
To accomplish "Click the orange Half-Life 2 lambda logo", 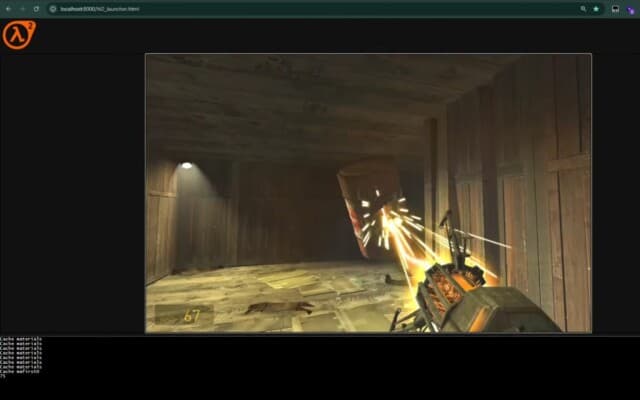I will (x=19, y=35).
